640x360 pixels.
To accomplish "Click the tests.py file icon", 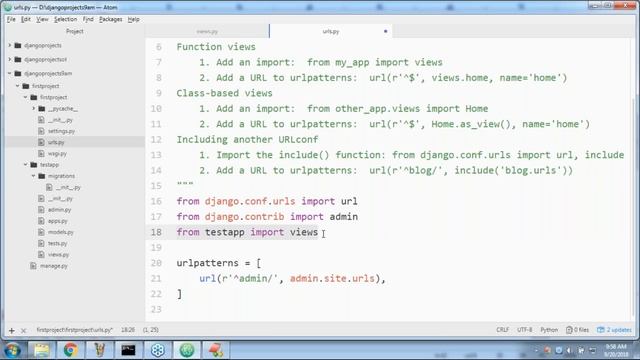I will click(x=41, y=243).
